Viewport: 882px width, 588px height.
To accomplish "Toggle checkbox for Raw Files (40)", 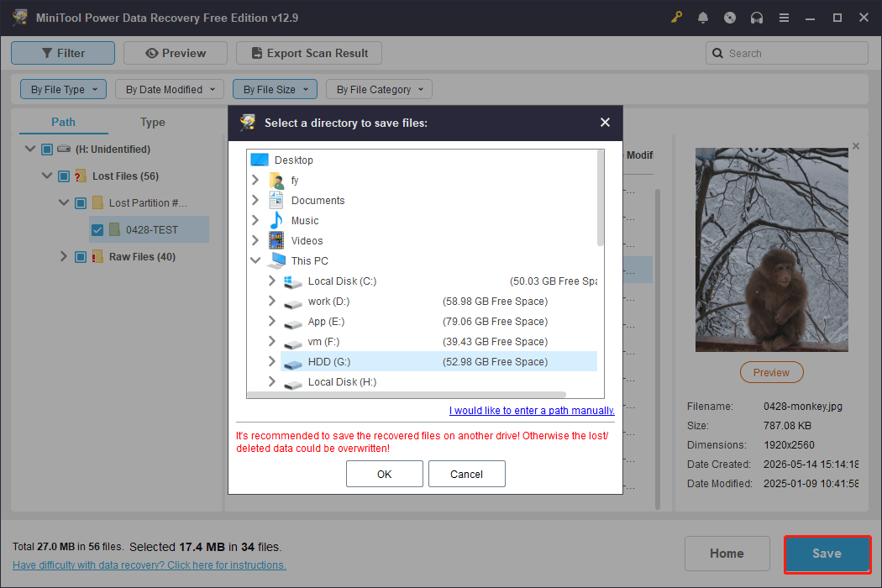I will [x=81, y=256].
